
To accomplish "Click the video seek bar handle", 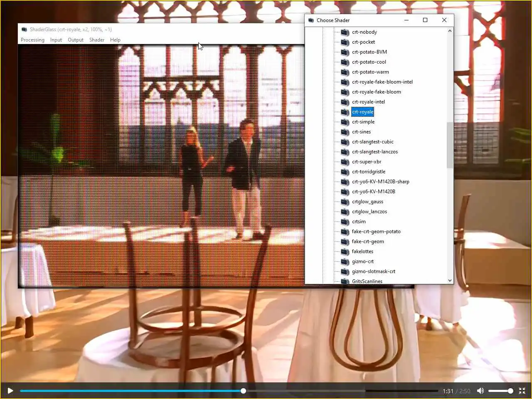I will click(244, 391).
